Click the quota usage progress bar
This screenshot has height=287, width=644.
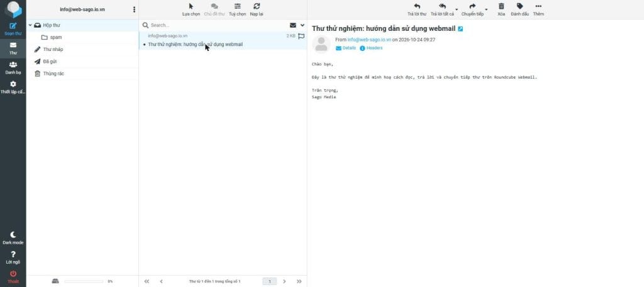click(x=84, y=281)
